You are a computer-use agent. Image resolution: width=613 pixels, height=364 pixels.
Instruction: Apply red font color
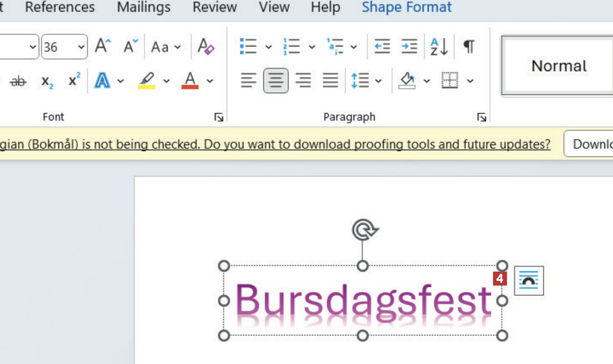[x=190, y=81]
